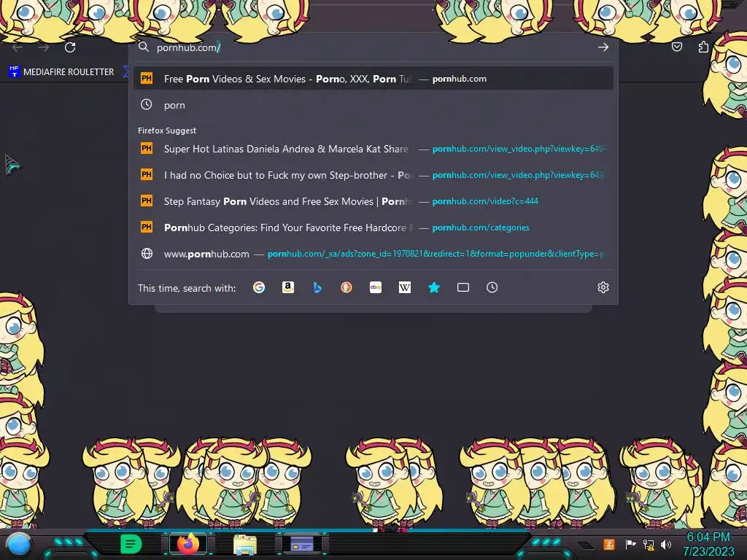This screenshot has width=747, height=560.
Task: Search this time in History clock
Action: tap(492, 287)
